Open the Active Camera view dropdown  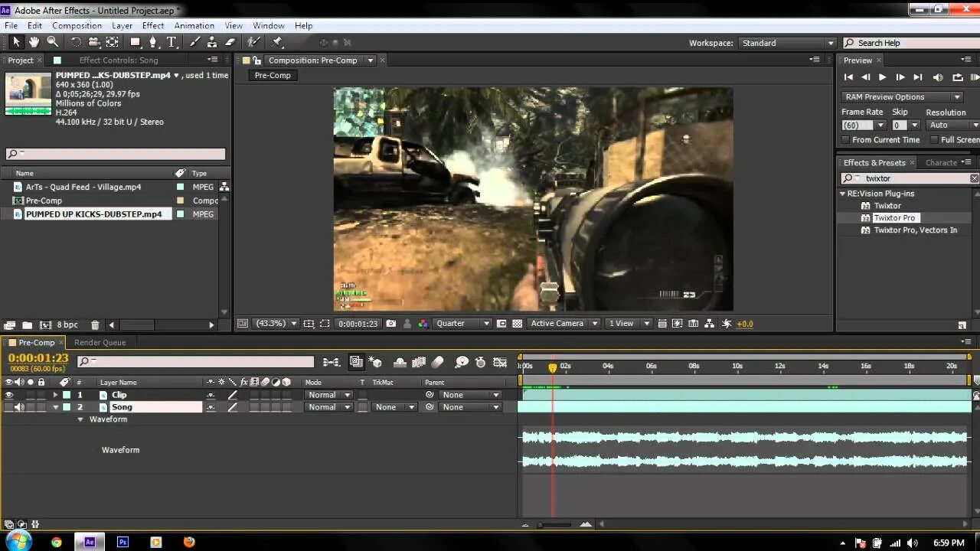point(564,324)
